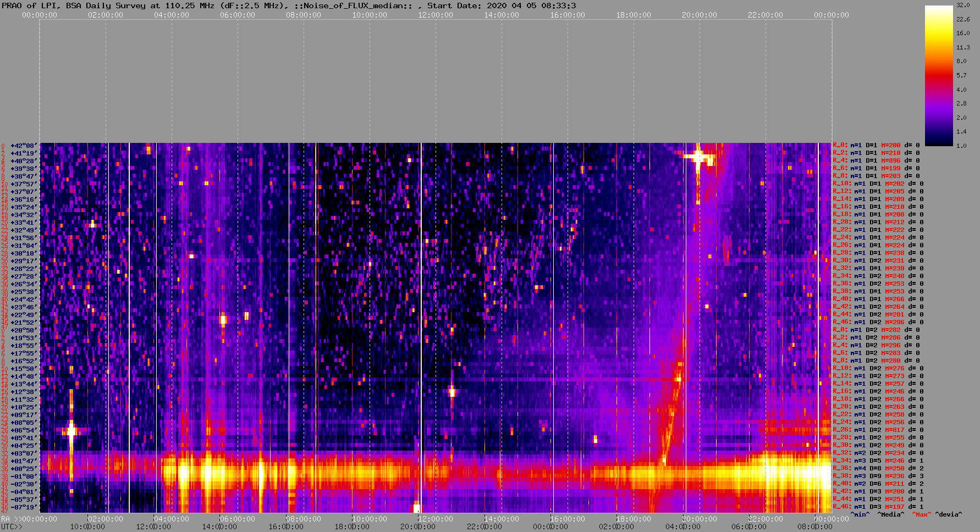Viewport: 980px width, 532px height.
Task: Click the 4.0 value on the color scale
Action: (x=961, y=89)
